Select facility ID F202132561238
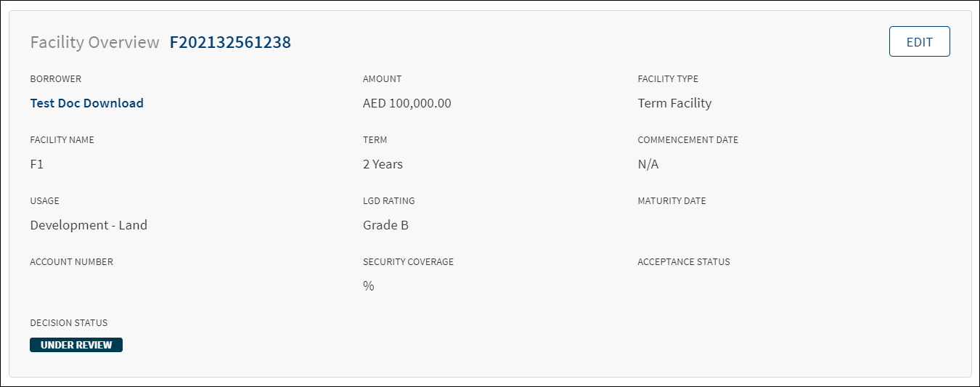The width and height of the screenshot is (980, 387). tap(230, 43)
